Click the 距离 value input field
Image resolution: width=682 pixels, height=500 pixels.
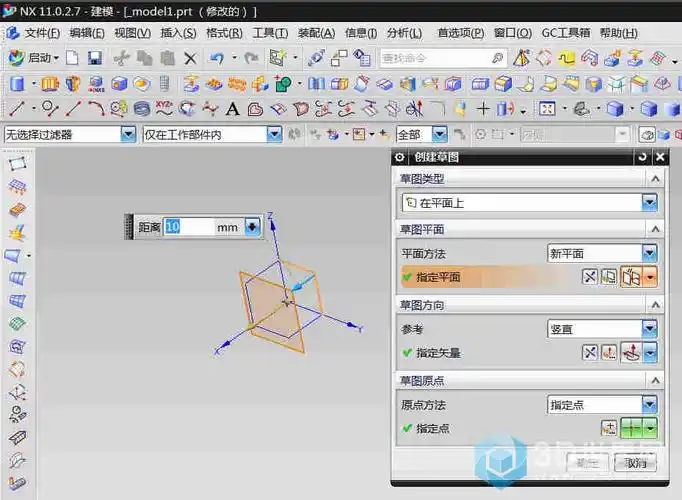pos(189,227)
